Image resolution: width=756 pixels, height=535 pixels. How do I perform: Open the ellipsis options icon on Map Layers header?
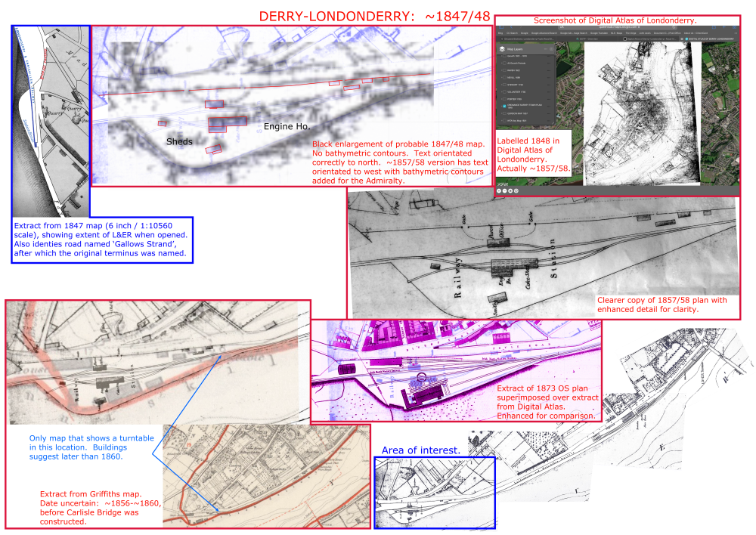coord(546,50)
